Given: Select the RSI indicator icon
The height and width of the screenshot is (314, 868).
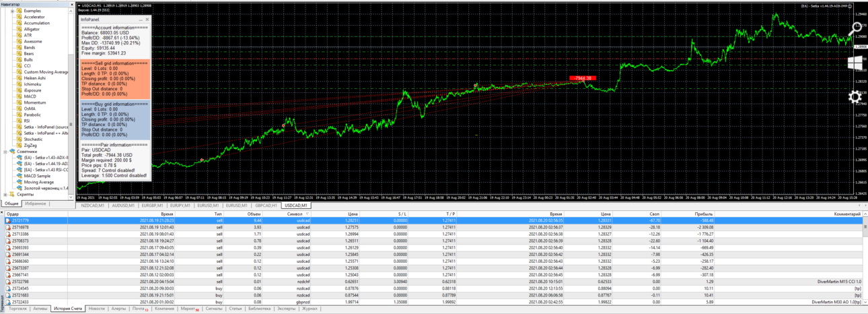Looking at the screenshot, I should [x=20, y=120].
